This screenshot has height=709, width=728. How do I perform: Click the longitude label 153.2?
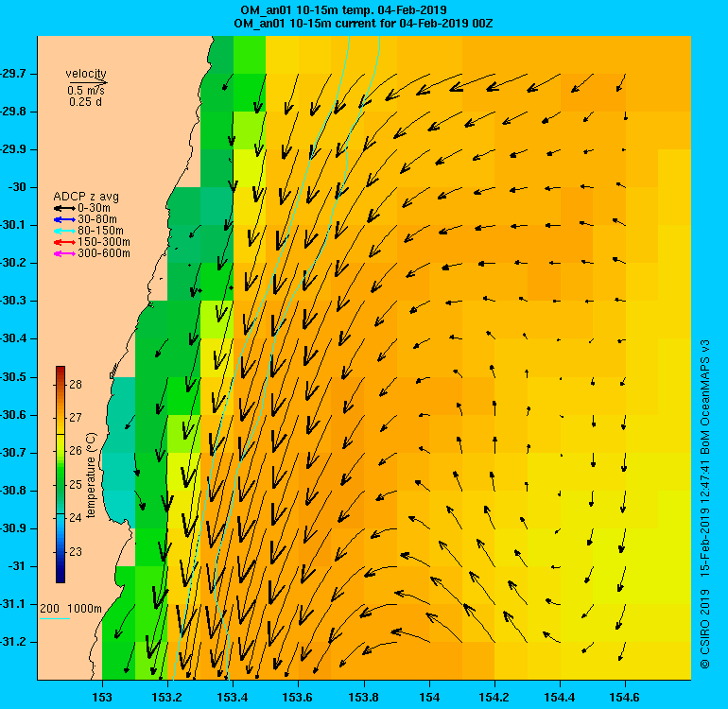[167, 698]
